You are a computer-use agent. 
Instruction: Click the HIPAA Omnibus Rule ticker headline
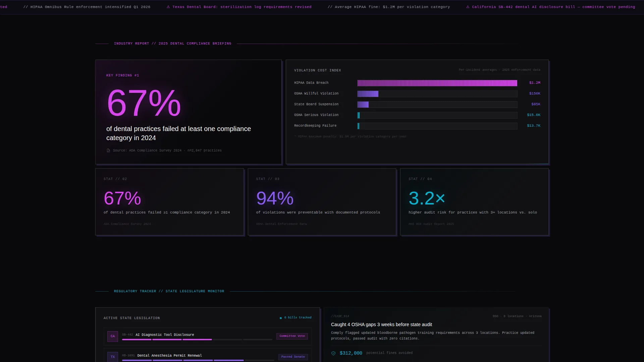(x=87, y=7)
